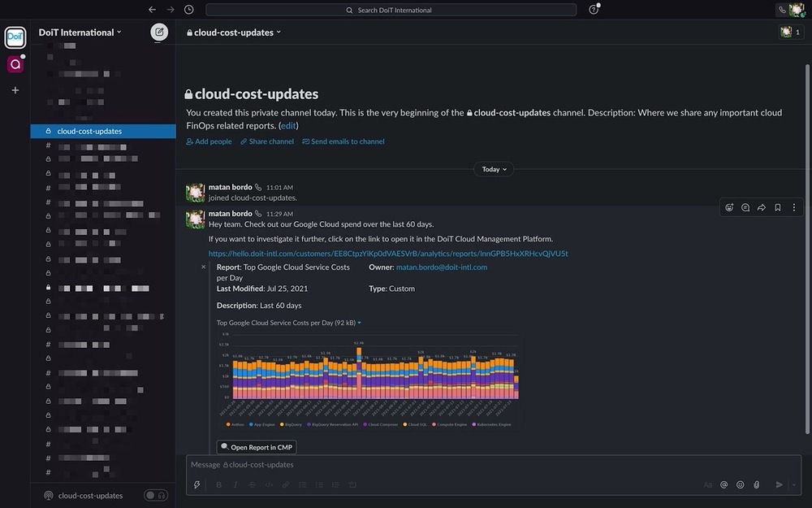Open more actions for the message
This screenshot has width=812, height=508.
(x=794, y=207)
